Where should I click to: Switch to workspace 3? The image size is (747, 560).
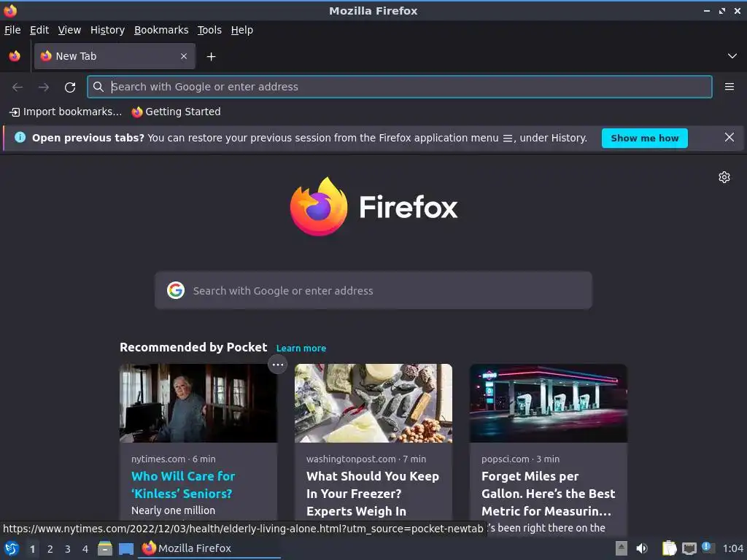68,549
